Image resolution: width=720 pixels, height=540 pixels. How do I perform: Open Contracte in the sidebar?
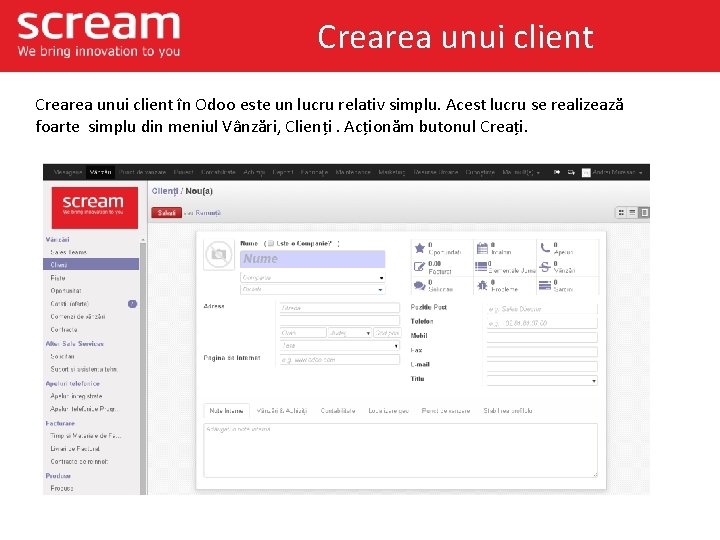tap(64, 329)
